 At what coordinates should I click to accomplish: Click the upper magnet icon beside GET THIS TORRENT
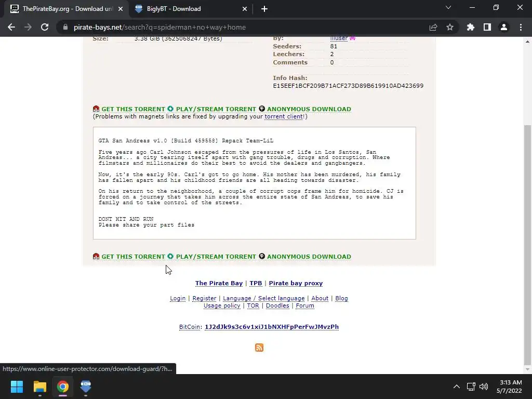(96, 109)
